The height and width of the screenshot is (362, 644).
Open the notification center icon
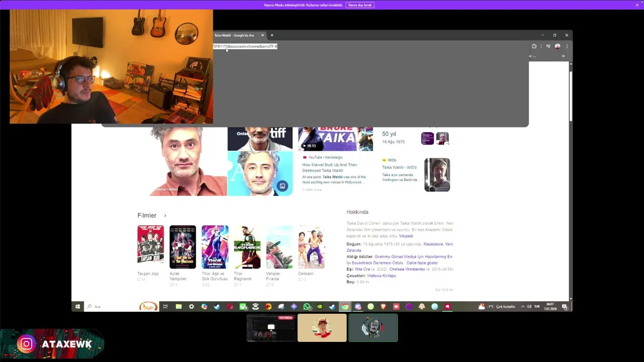565,307
